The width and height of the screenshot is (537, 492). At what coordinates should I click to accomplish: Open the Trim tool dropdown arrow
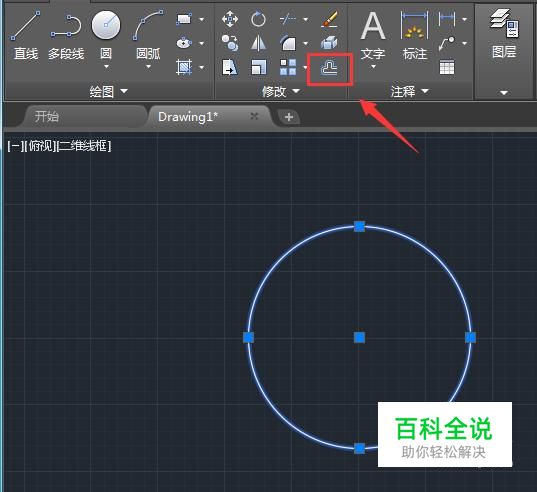point(305,20)
